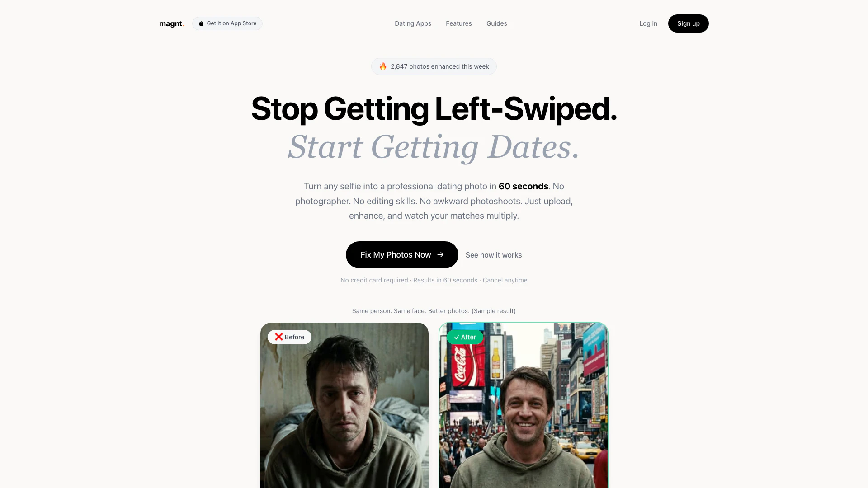
Task: Click the arrow icon in Fix My Photos
Action: coord(440,255)
